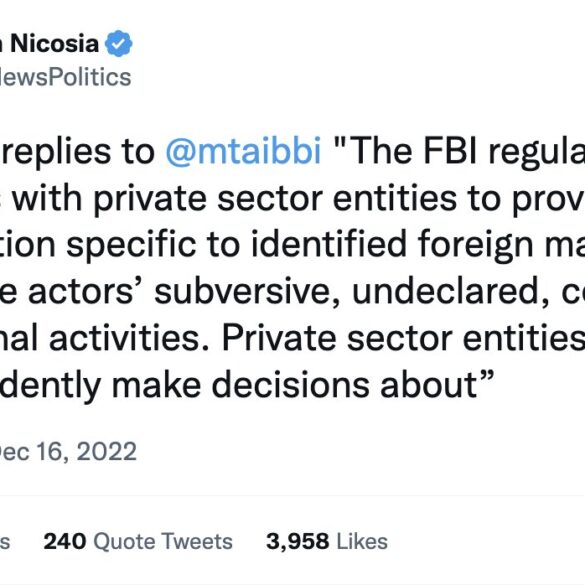Click the number 240 in tweet stats
The width and height of the screenshot is (585, 585).
click(65, 541)
